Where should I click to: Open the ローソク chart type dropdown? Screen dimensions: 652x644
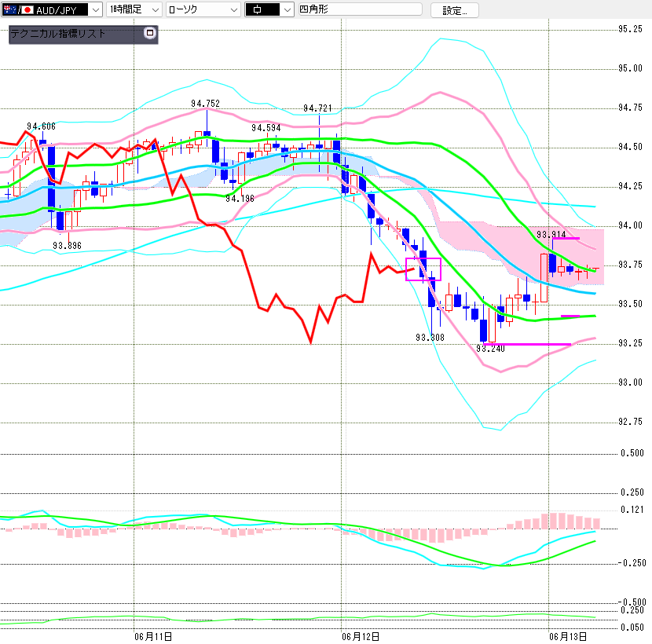coord(203,9)
